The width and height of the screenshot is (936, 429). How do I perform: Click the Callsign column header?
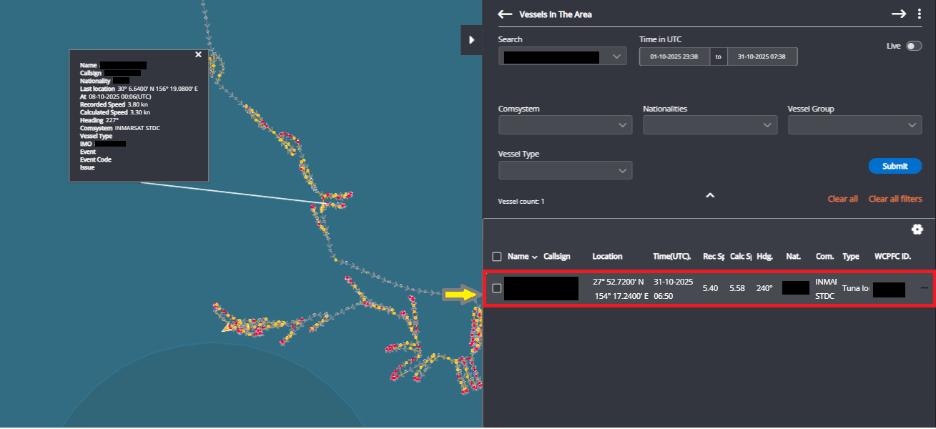[556, 257]
